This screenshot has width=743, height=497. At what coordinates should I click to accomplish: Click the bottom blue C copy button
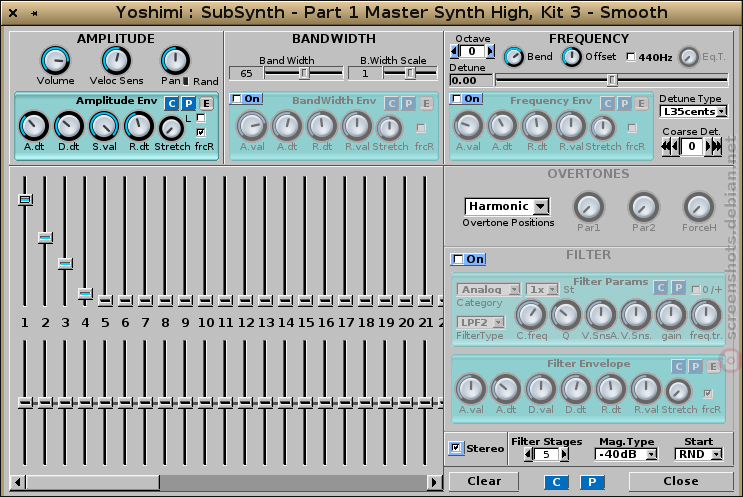pyautogui.click(x=556, y=482)
